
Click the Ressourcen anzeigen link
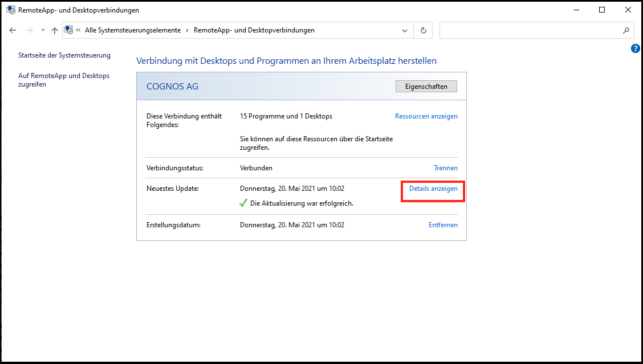tap(426, 116)
